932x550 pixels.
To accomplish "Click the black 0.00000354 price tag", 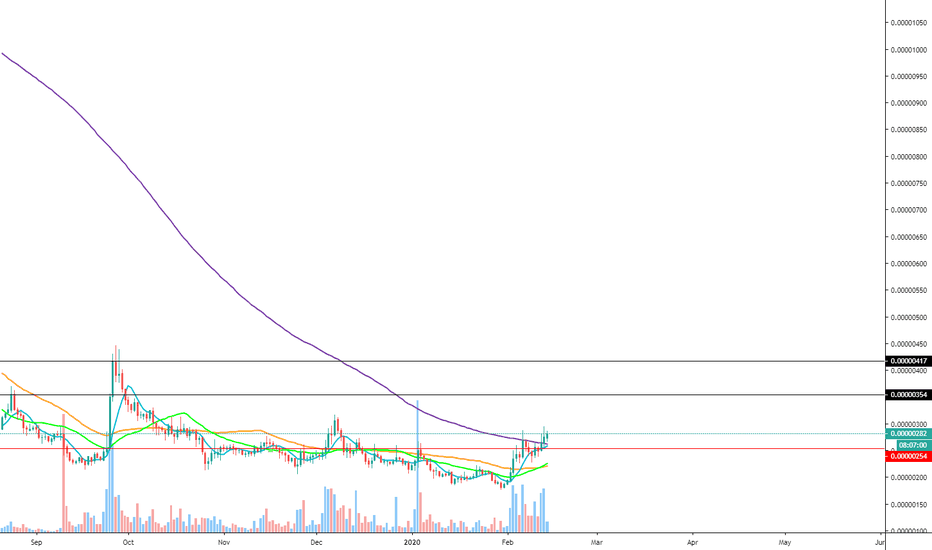I will pos(908,395).
